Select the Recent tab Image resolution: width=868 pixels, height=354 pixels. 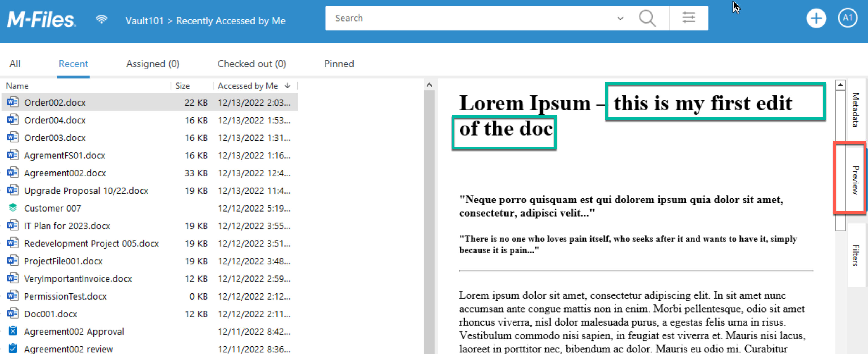[73, 64]
